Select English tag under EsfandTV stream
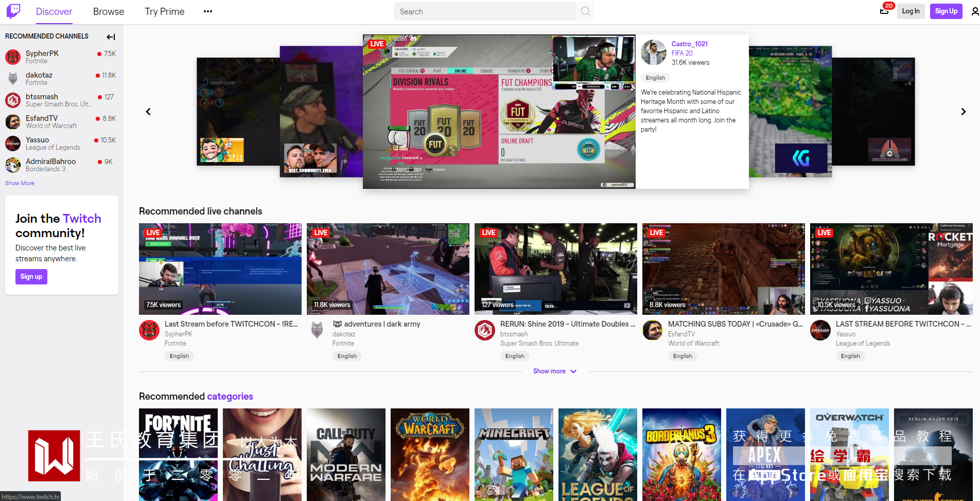This screenshot has width=980, height=501. (682, 356)
